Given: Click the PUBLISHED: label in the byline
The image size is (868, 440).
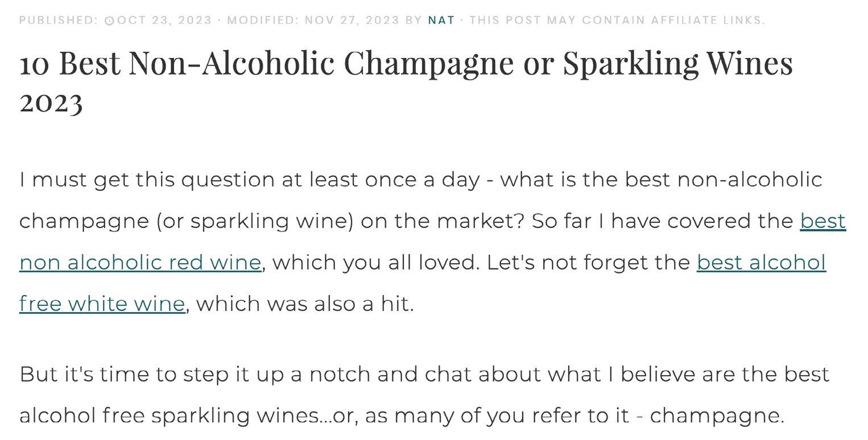Looking at the screenshot, I should click(x=59, y=20).
